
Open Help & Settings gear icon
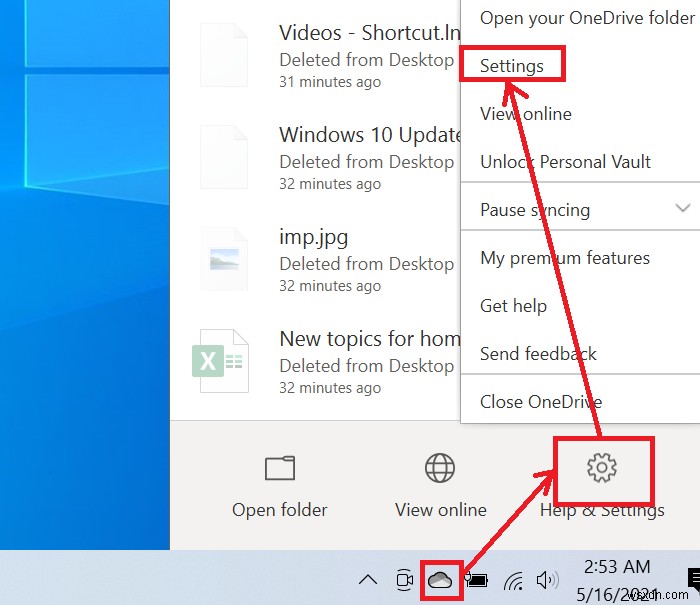pyautogui.click(x=602, y=467)
